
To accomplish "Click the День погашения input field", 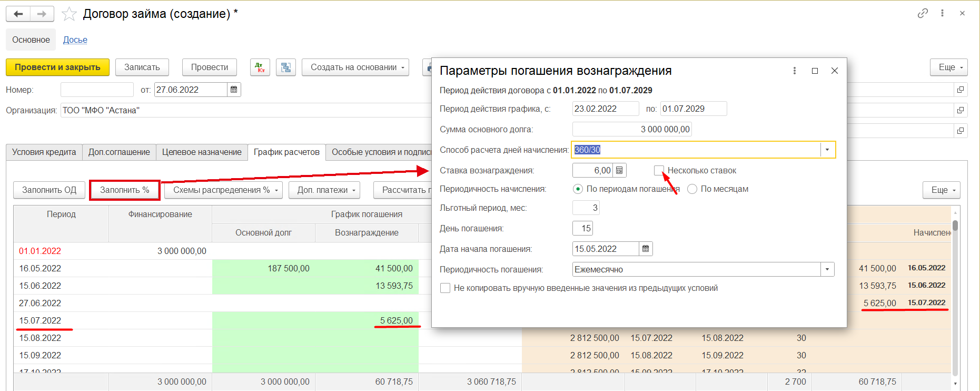I will (x=583, y=228).
